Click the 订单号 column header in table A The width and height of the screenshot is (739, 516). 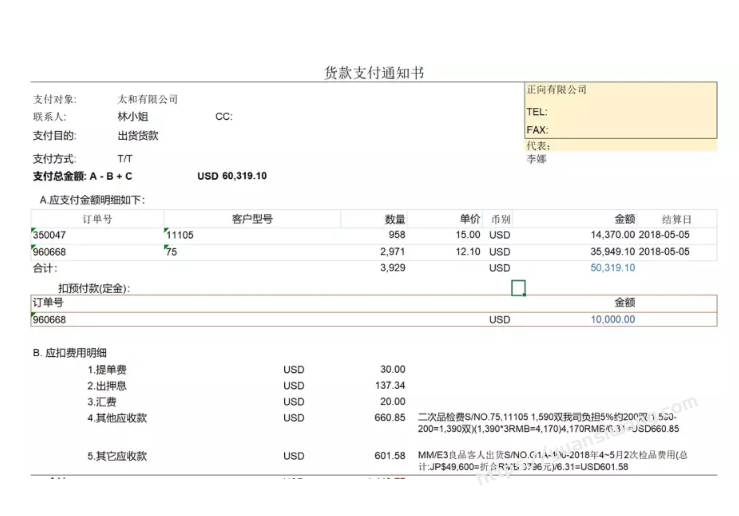tap(97, 219)
